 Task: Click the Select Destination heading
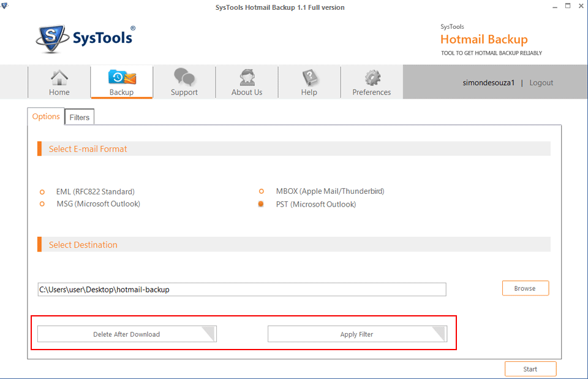83,245
